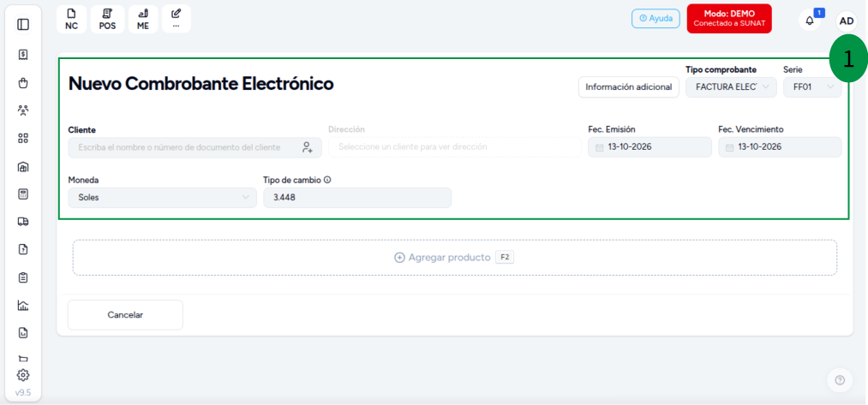This screenshot has height=405, width=868.
Task: Open the delivery truck sidebar icon
Action: 22,221
